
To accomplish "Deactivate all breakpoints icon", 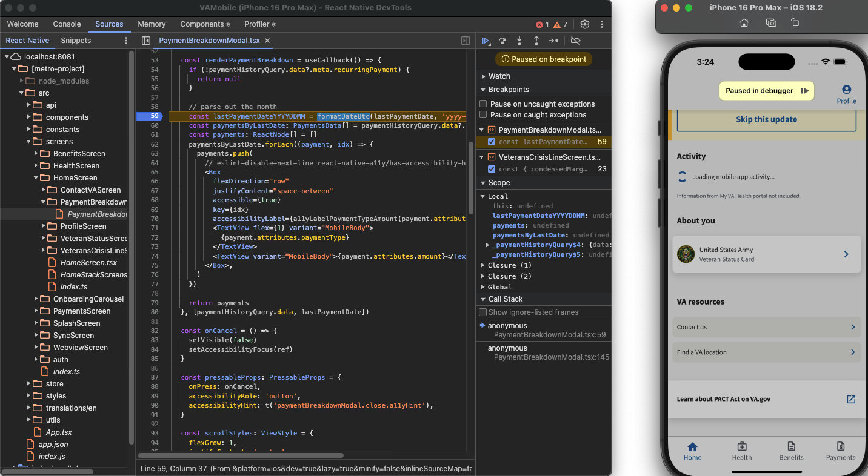I will (x=576, y=41).
